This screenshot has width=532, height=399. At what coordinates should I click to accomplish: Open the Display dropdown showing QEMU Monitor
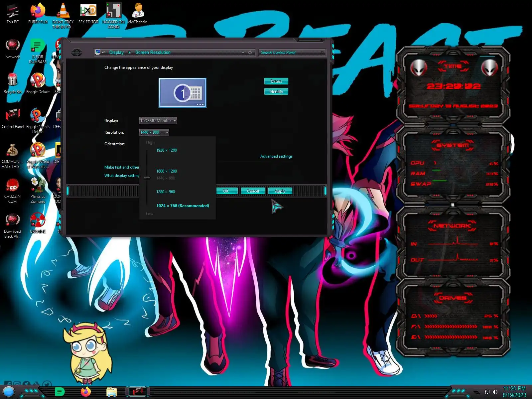coord(158,121)
